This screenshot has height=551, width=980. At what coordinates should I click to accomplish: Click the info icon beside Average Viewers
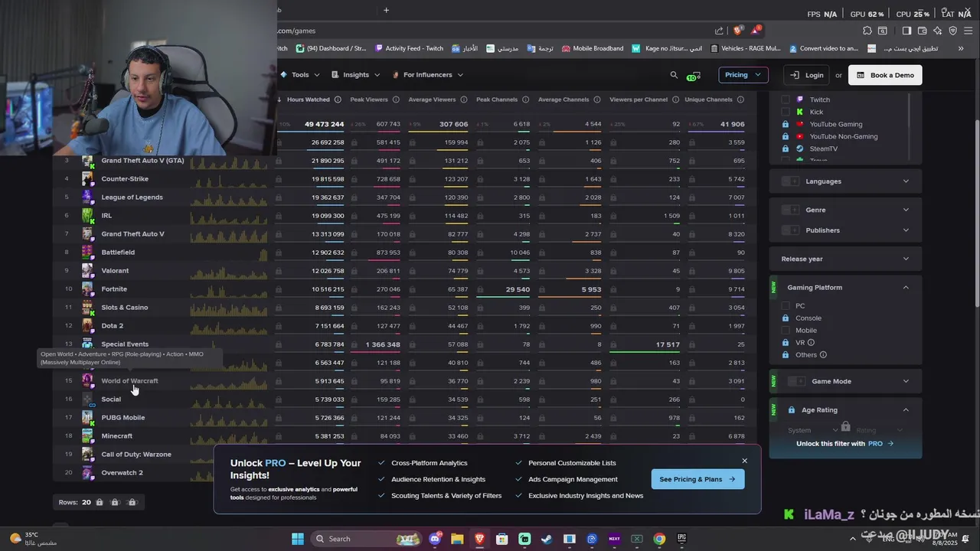click(463, 99)
